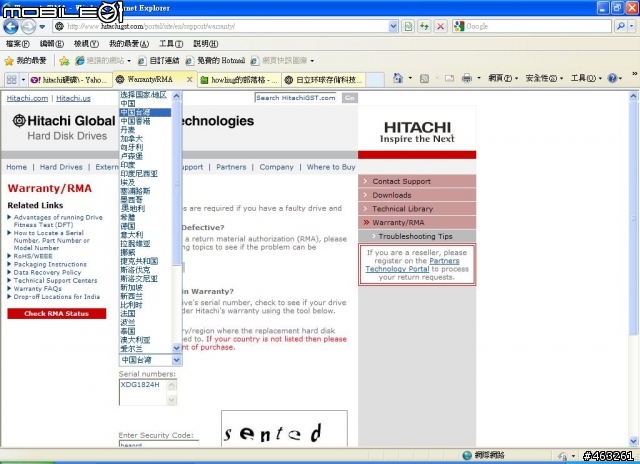The height and width of the screenshot is (464, 640).
Task: Click the Enter Security Code field
Action: click(159, 444)
